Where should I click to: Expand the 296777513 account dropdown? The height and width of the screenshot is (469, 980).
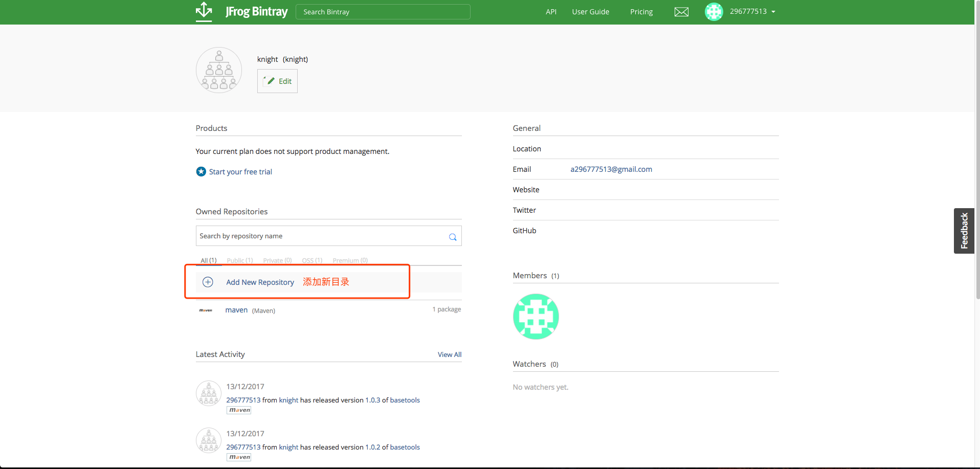(x=752, y=11)
